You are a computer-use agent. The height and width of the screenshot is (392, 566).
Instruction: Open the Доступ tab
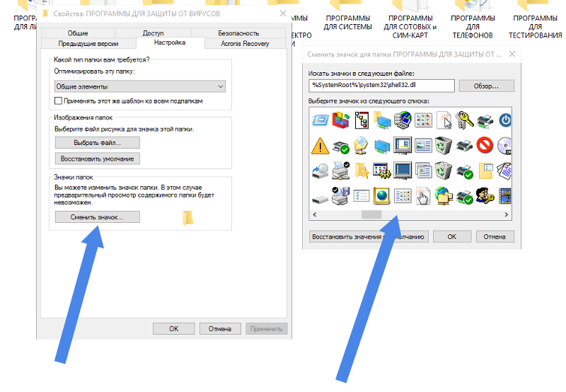click(x=153, y=33)
